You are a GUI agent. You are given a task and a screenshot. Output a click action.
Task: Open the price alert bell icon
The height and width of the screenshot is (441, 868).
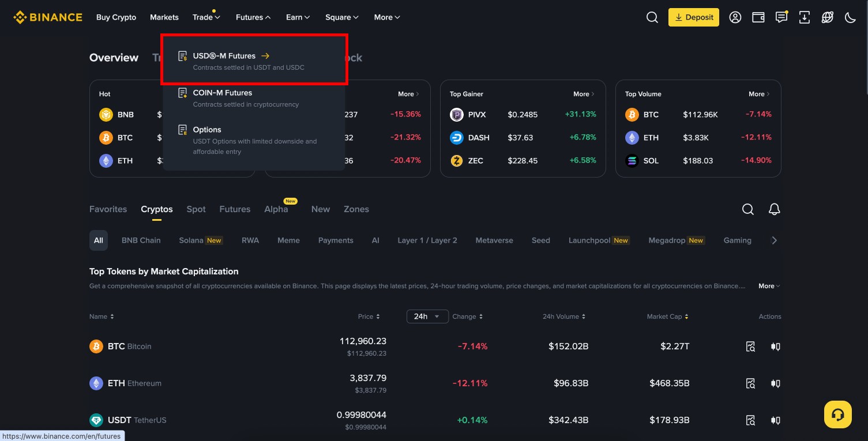(775, 209)
